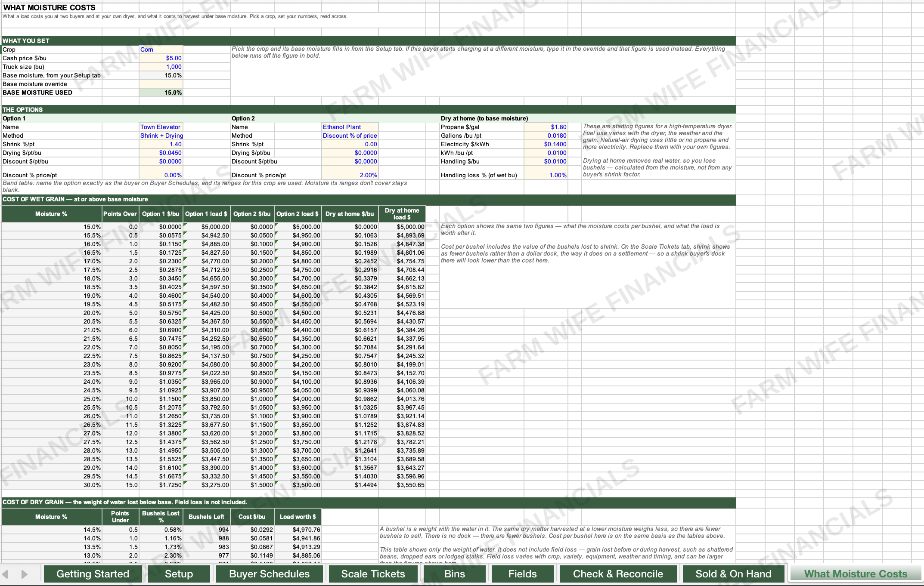Go to the Scale Tickets tab

373,574
